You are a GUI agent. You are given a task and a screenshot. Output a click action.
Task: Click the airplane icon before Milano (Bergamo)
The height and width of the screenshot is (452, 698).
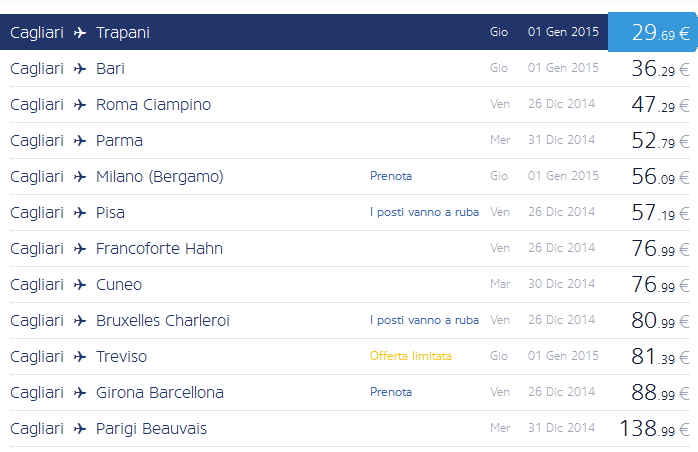(x=80, y=177)
